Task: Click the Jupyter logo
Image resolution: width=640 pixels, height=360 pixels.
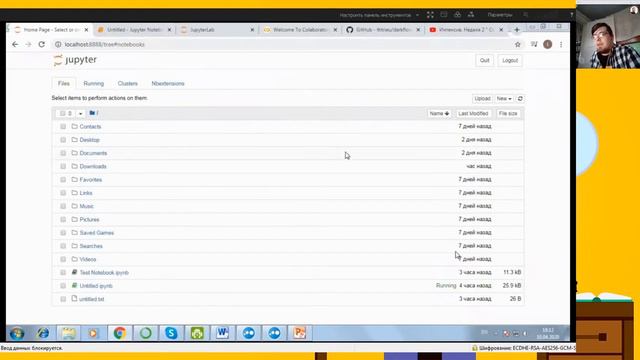Action: click(x=76, y=60)
